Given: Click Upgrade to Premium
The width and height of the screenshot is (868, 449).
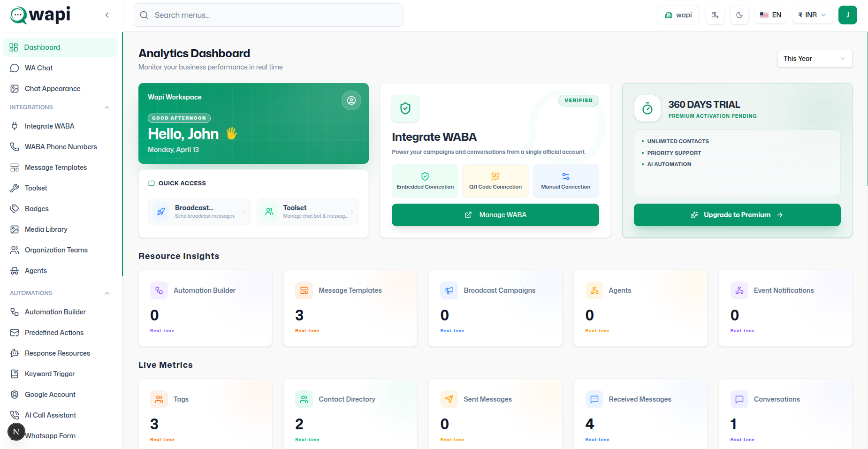Looking at the screenshot, I should click(x=737, y=215).
